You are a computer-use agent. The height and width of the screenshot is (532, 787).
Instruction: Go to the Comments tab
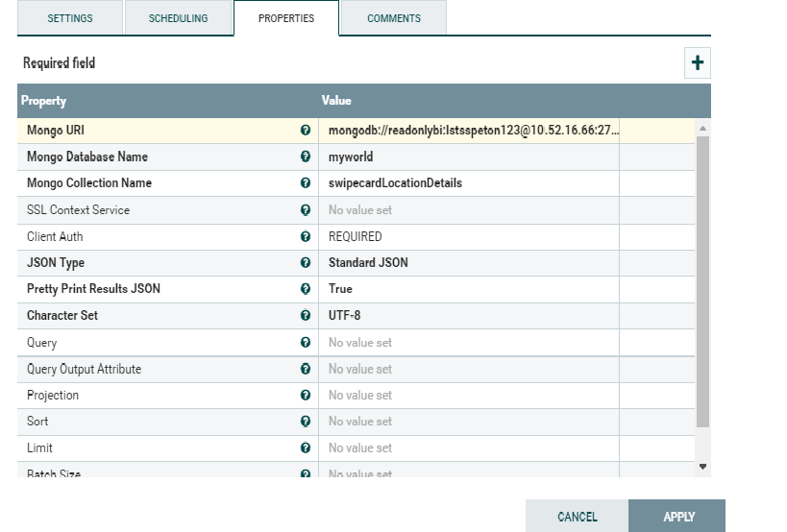[x=394, y=18]
